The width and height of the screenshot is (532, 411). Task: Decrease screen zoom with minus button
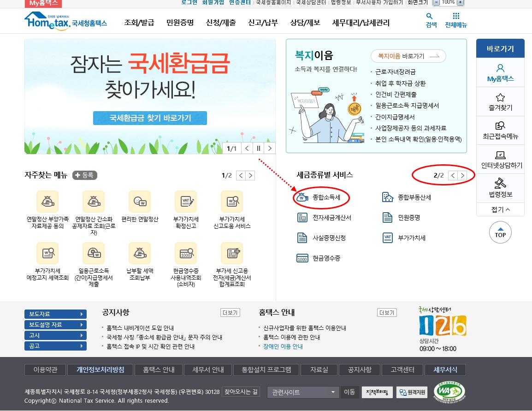pyautogui.click(x=436, y=2)
